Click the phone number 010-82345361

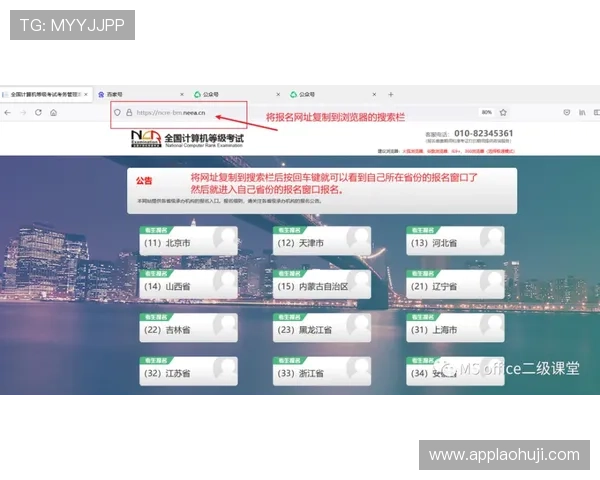point(483,133)
